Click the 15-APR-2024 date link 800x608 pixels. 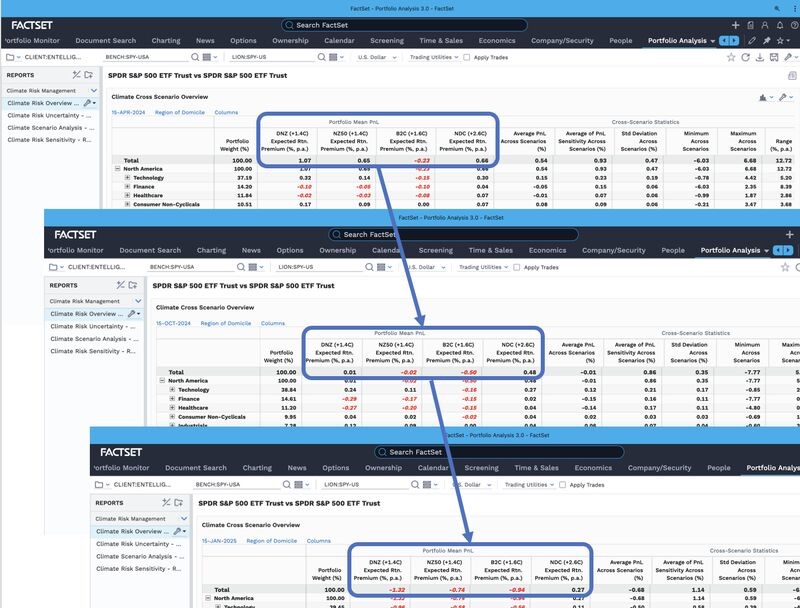tap(129, 112)
